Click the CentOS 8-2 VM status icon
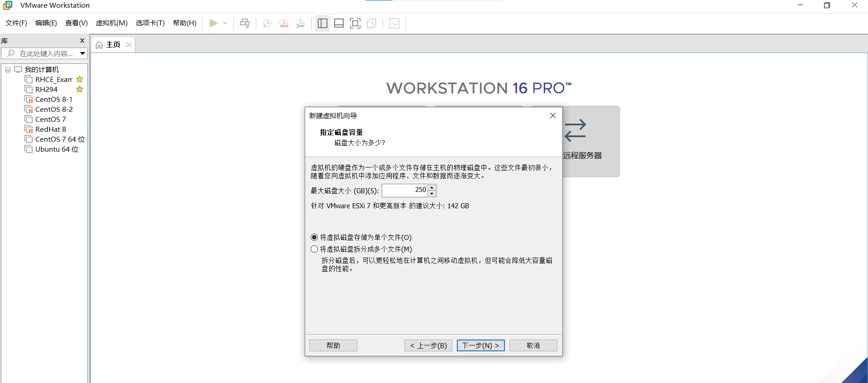 click(29, 109)
